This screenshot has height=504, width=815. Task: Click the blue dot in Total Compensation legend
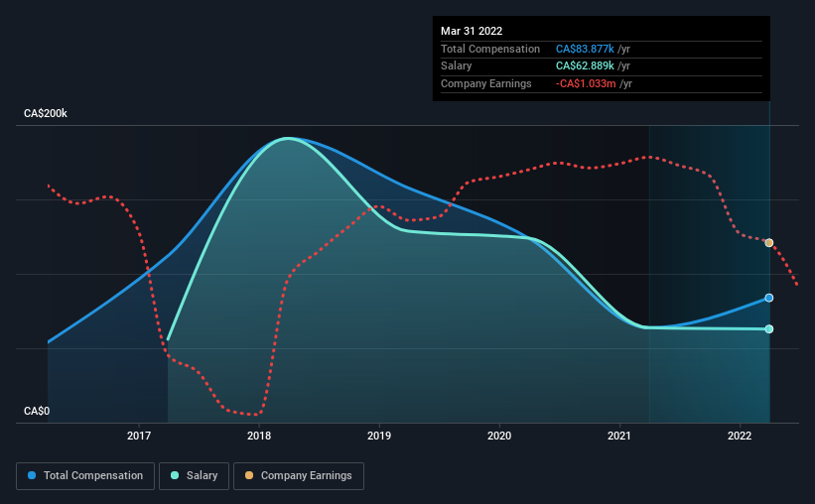(x=32, y=475)
